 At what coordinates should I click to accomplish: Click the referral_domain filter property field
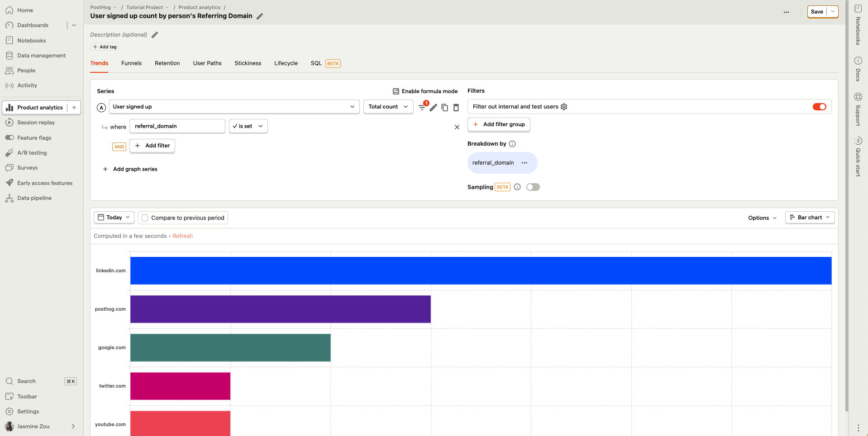pos(177,126)
